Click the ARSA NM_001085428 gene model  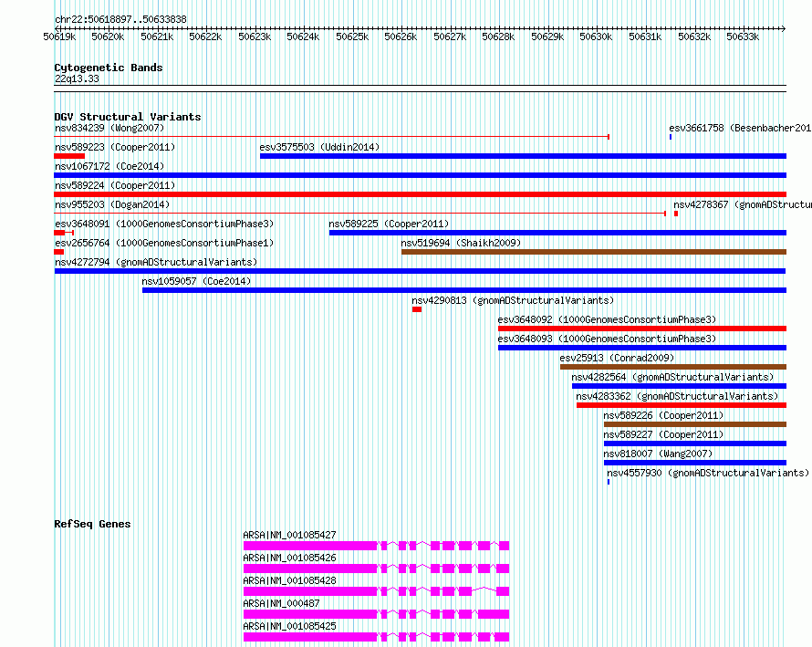[x=377, y=591]
